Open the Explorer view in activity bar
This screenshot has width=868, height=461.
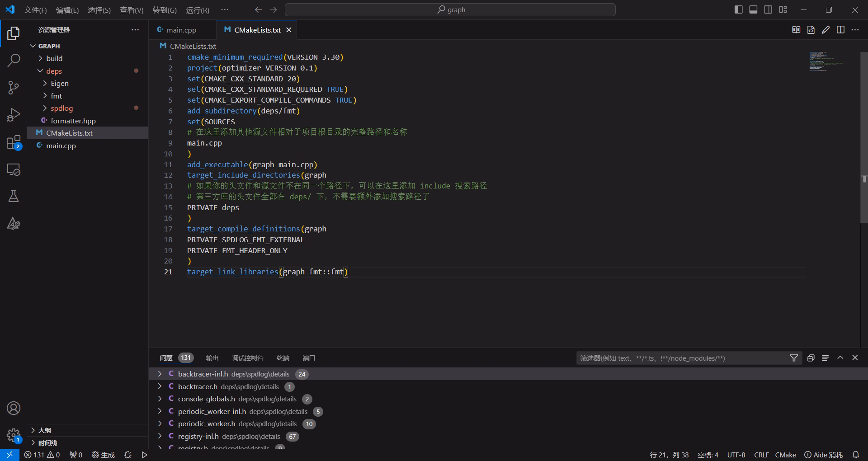(14, 33)
